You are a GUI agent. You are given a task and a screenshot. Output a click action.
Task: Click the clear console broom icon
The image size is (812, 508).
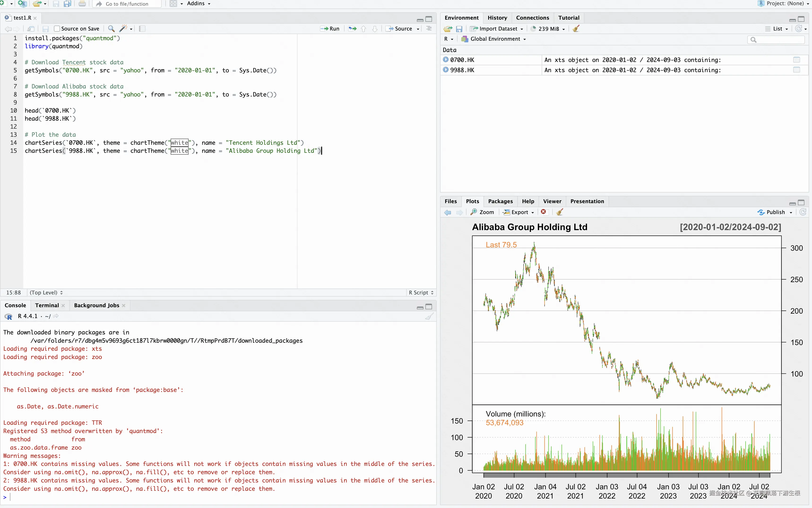(x=429, y=316)
